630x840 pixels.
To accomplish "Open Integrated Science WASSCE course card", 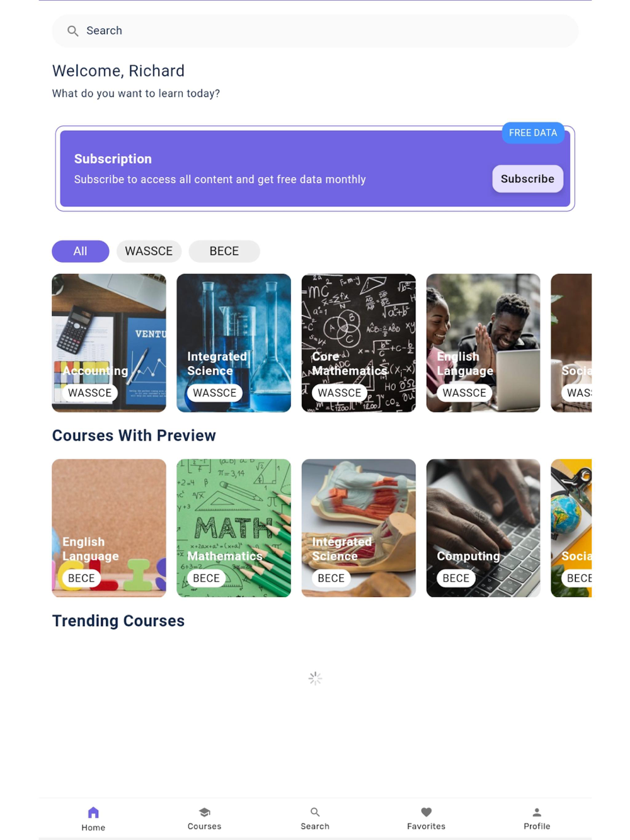I will [234, 343].
